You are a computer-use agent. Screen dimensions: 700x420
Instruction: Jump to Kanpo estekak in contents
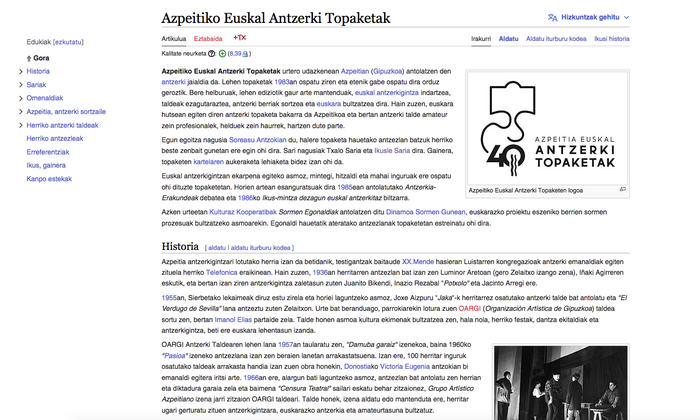(x=49, y=179)
